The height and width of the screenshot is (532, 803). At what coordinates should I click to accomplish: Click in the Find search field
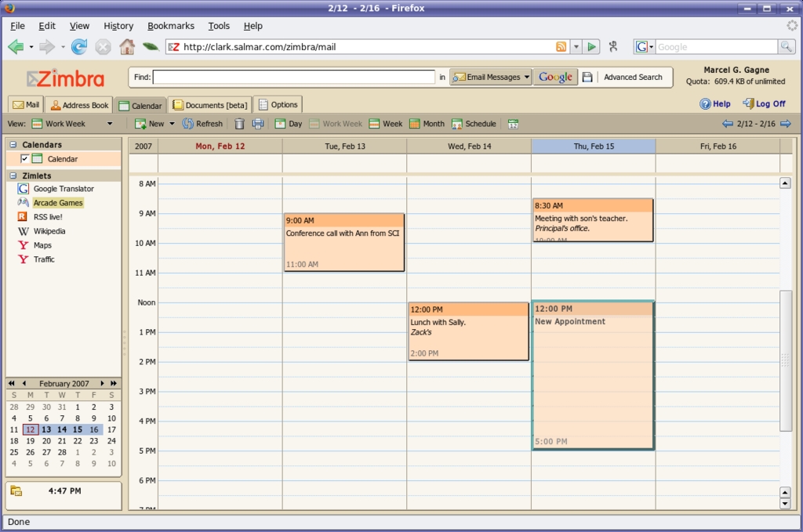tap(293, 78)
